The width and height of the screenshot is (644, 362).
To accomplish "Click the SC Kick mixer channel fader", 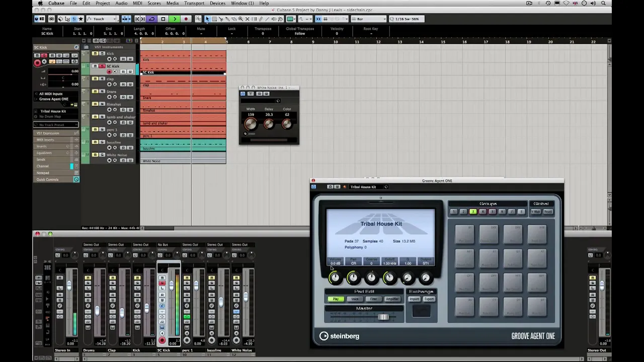I will pos(171,286).
